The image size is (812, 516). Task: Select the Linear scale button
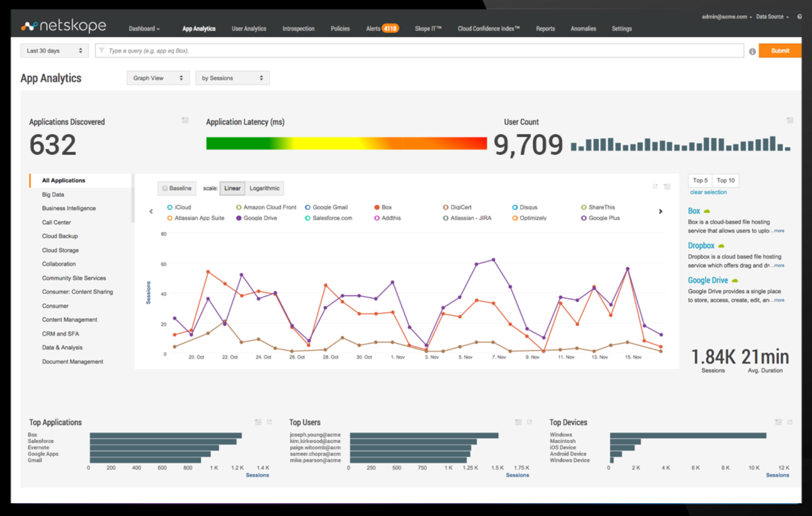[232, 188]
